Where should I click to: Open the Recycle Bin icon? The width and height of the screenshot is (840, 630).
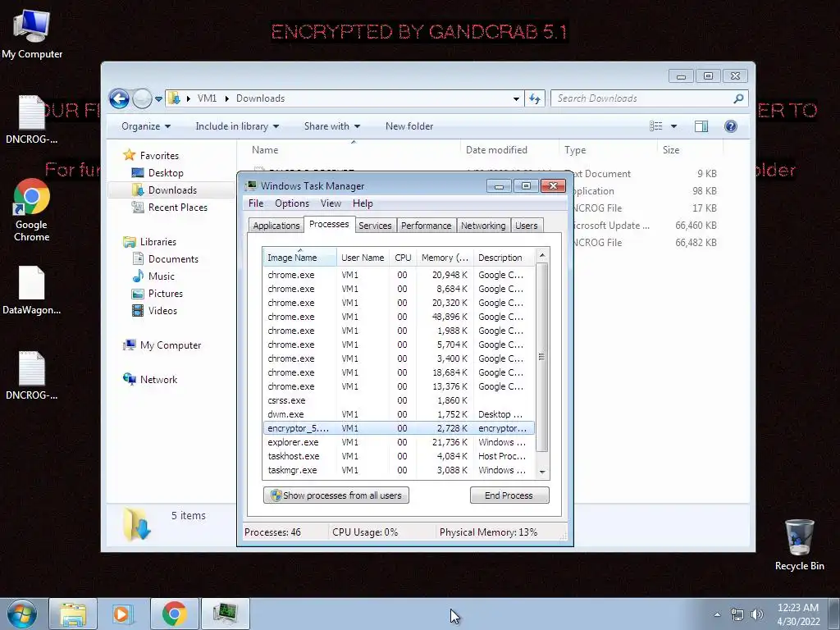[x=799, y=545]
